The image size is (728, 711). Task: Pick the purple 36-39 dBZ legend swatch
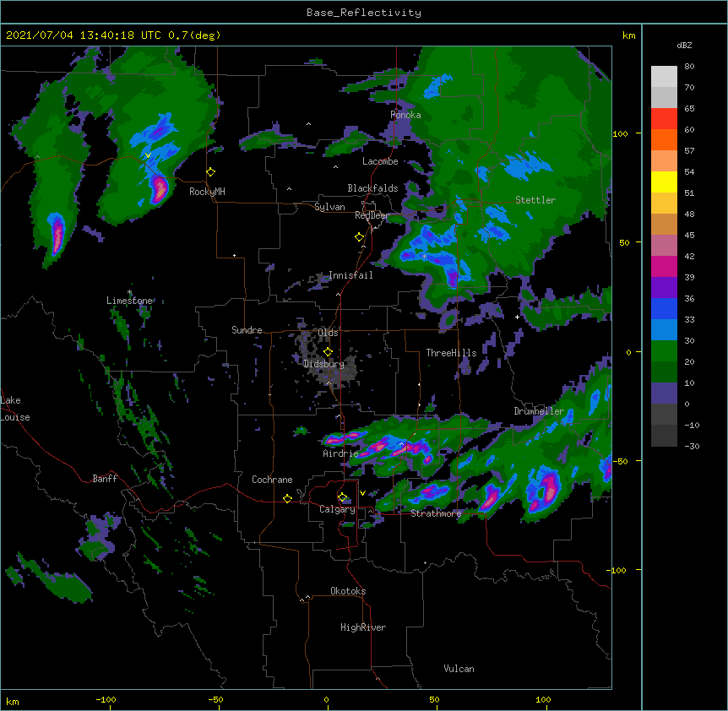pyautogui.click(x=664, y=288)
